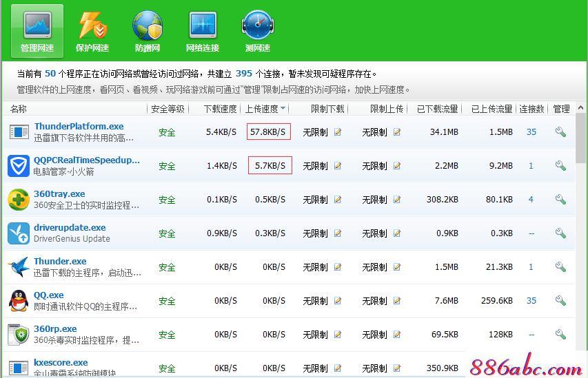The height and width of the screenshot is (378, 588).
Task: Select driverupdate.exe program name
Action: point(70,227)
